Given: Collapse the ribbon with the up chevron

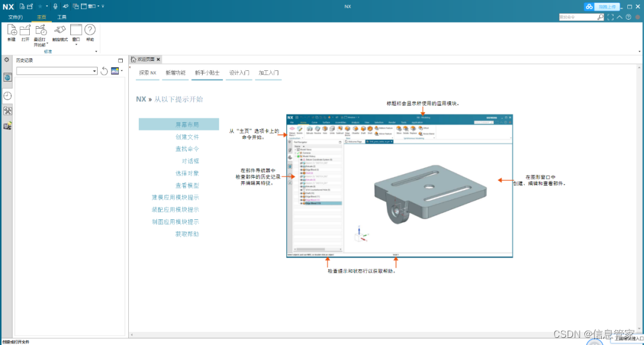Looking at the screenshot, I should click(x=620, y=17).
